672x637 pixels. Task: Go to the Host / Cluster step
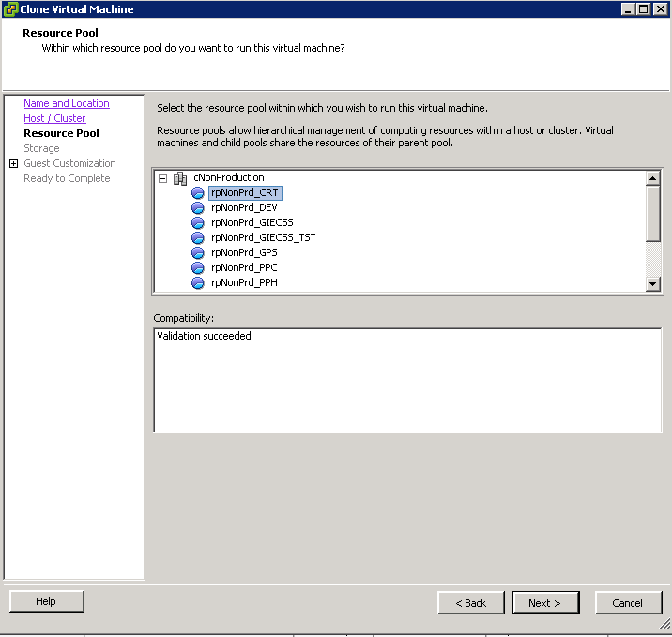point(54,118)
